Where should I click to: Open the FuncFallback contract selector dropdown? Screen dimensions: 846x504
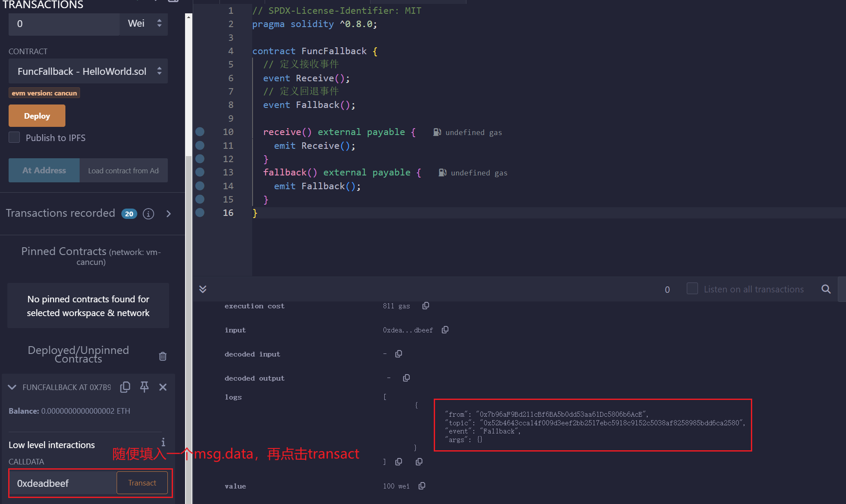point(88,71)
